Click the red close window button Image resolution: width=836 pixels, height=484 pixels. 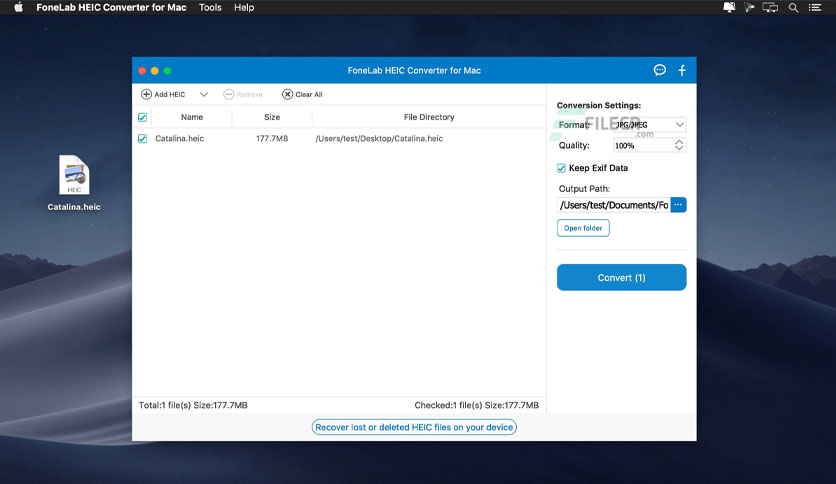click(142, 71)
